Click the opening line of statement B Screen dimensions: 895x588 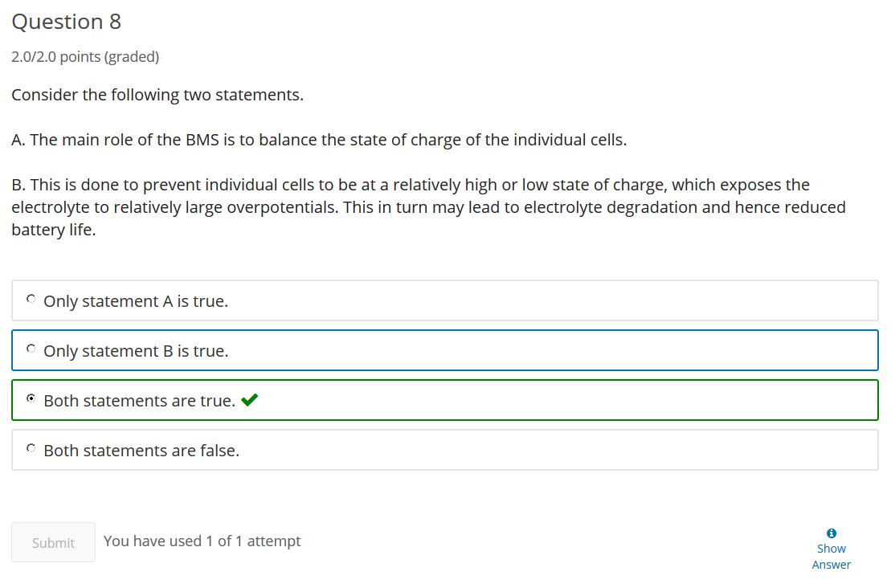coord(411,185)
